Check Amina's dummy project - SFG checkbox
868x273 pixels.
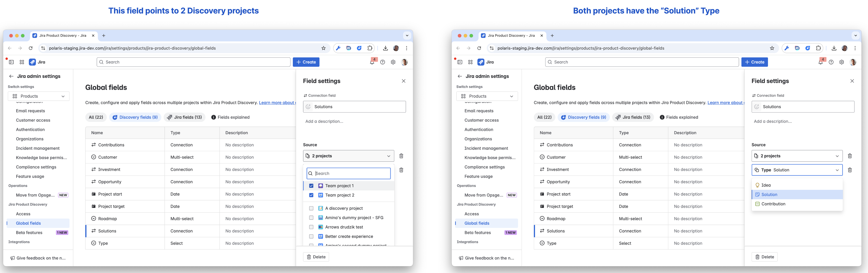(311, 218)
